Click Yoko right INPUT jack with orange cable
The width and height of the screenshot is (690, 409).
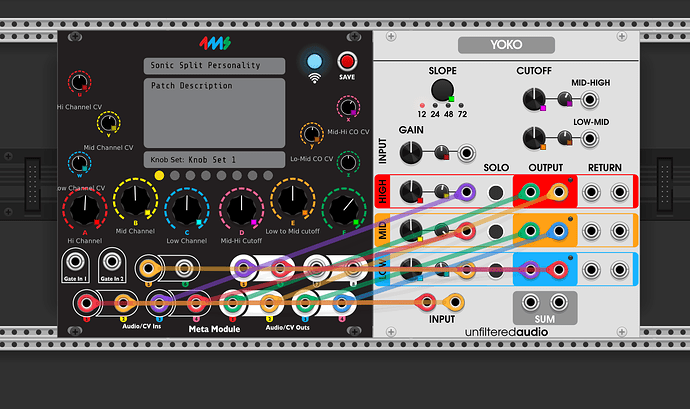(x=455, y=302)
